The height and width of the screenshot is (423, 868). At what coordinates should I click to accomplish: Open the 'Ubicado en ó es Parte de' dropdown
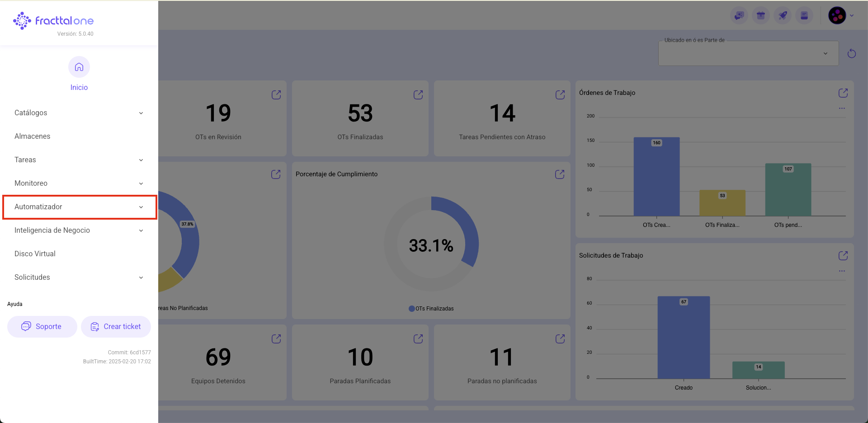point(748,54)
